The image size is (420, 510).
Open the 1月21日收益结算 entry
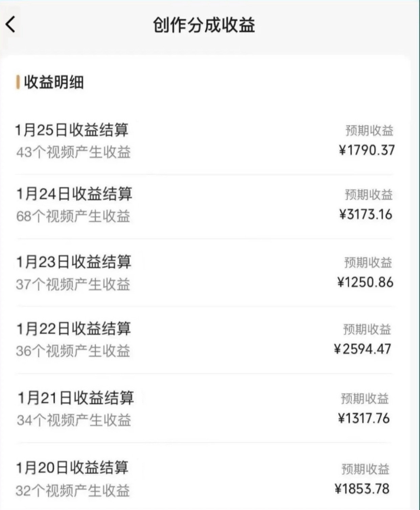(76, 398)
